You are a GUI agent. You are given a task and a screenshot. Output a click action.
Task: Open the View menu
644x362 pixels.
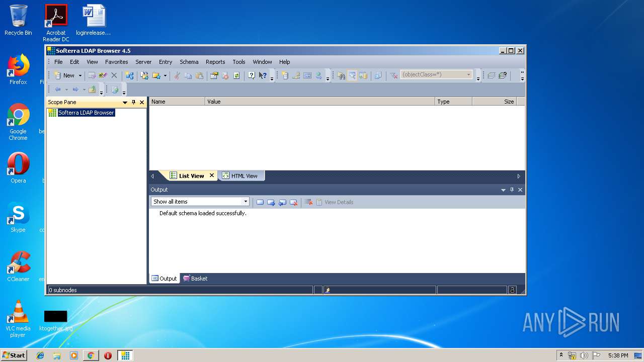tap(92, 62)
